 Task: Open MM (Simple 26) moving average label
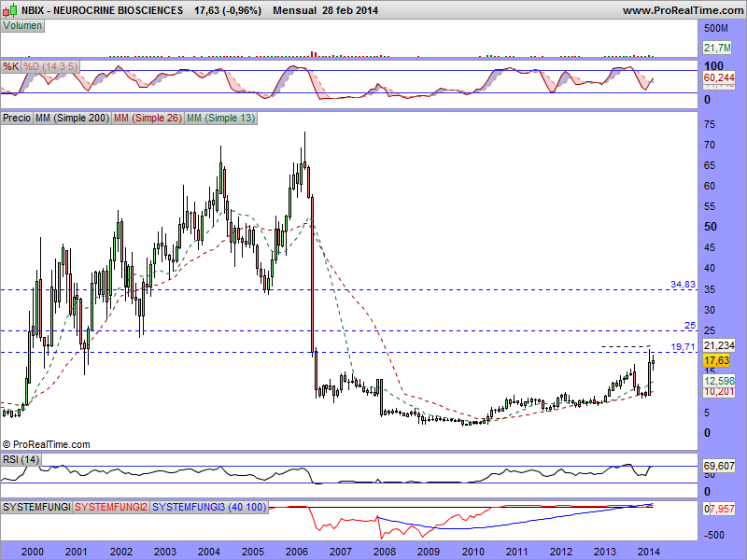point(148,118)
